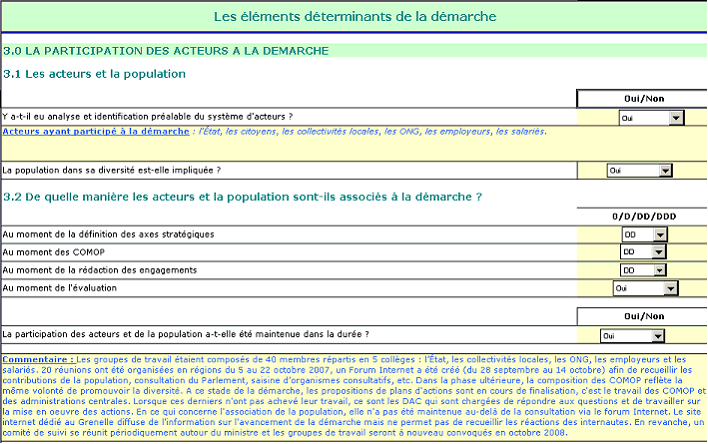The height and width of the screenshot is (444, 708).
Task: Expand the 'Au moment des COMOP' dropdown
Action: click(x=658, y=253)
